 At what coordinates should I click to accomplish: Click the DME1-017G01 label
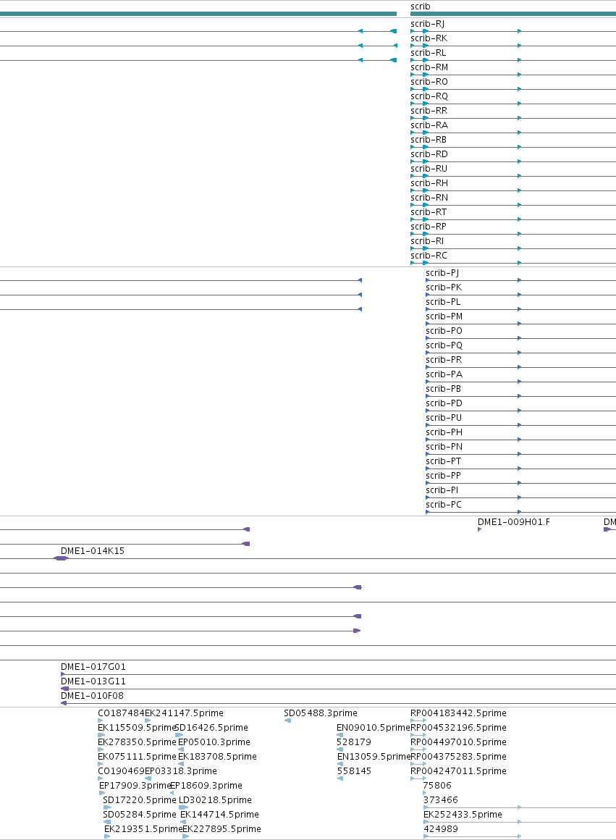[93, 666]
